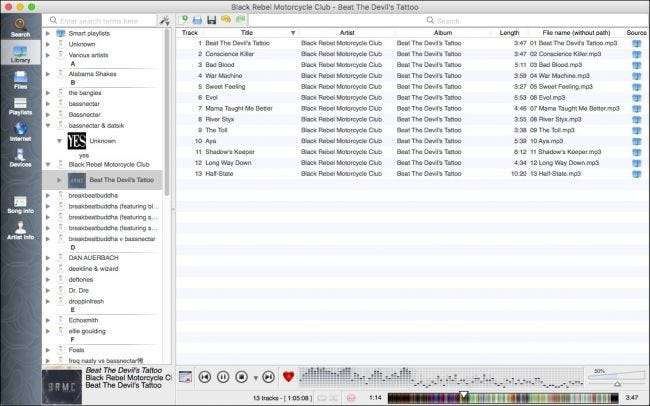The height and width of the screenshot is (406, 650).
Task: Toggle the red heart love button
Action: pyautogui.click(x=289, y=377)
